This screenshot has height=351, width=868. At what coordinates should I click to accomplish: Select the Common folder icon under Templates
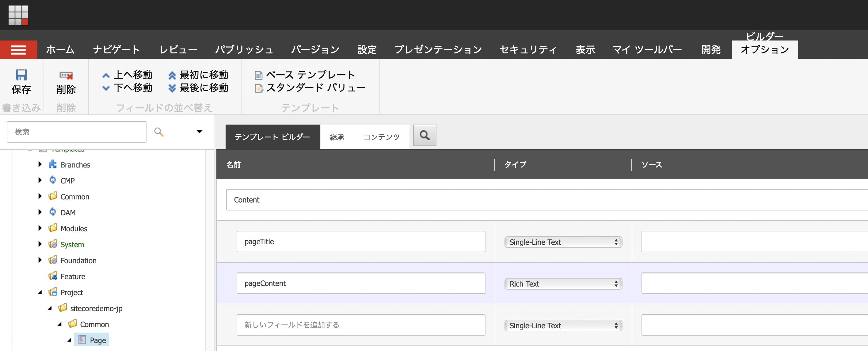pyautogui.click(x=53, y=196)
